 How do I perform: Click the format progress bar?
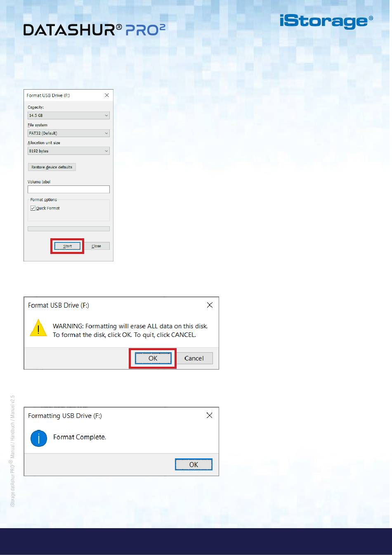[x=68, y=229]
